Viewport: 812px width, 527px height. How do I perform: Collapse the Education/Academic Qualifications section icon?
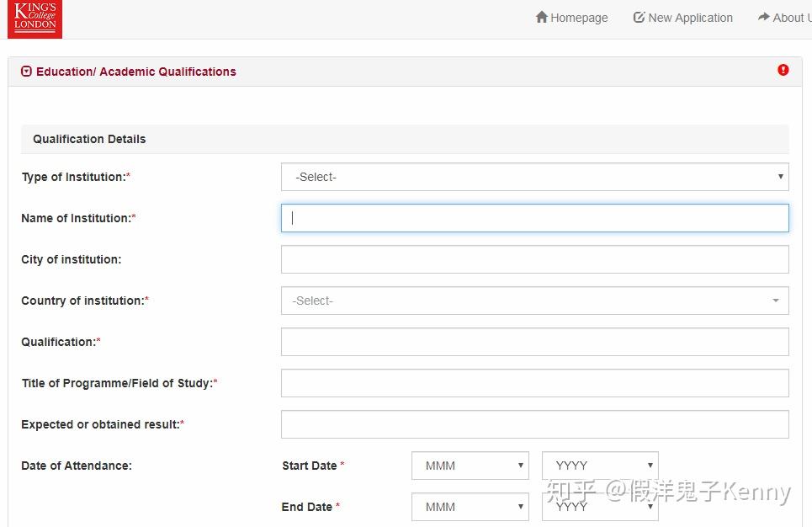click(26, 72)
